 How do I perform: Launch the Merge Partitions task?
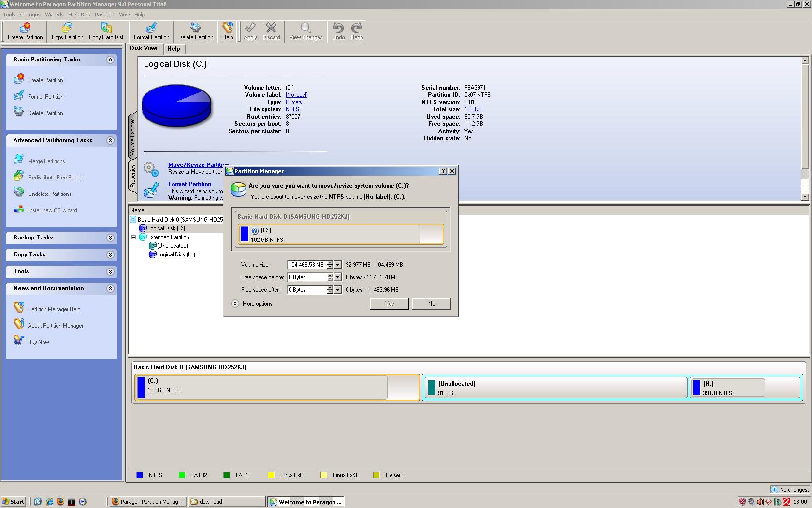point(40,160)
